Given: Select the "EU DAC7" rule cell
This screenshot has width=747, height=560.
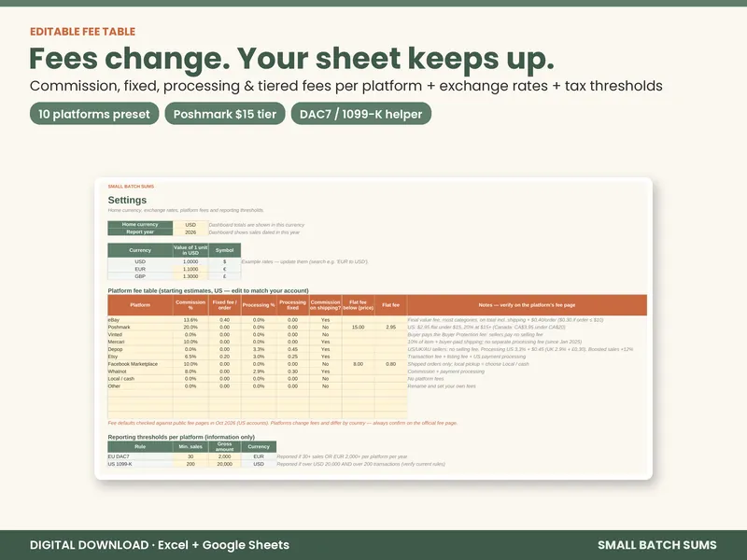Looking at the screenshot, I should [x=140, y=456].
